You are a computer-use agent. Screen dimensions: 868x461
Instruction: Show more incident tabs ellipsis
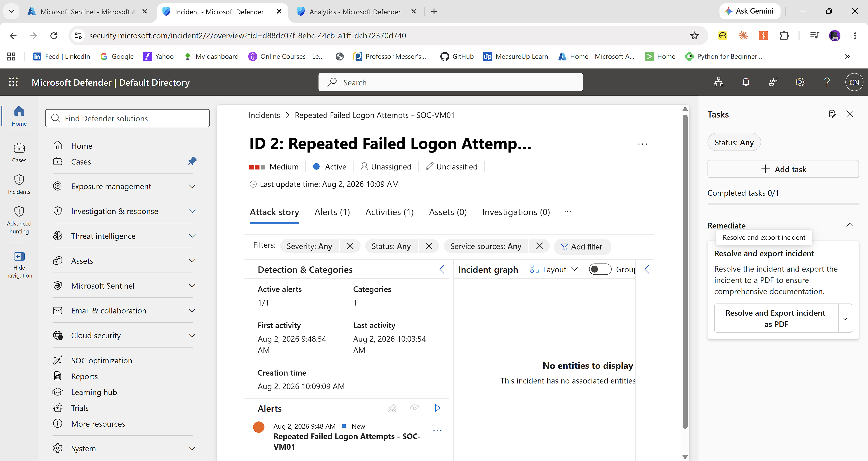point(567,212)
